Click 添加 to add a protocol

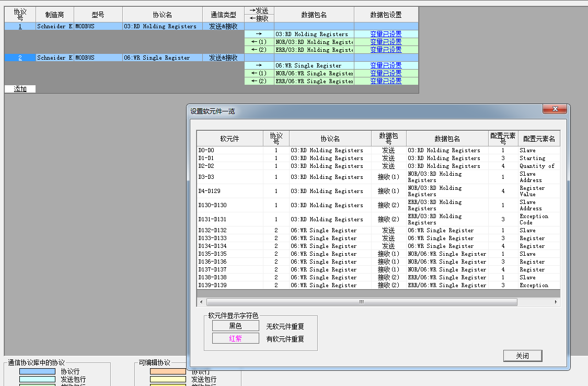[x=20, y=89]
